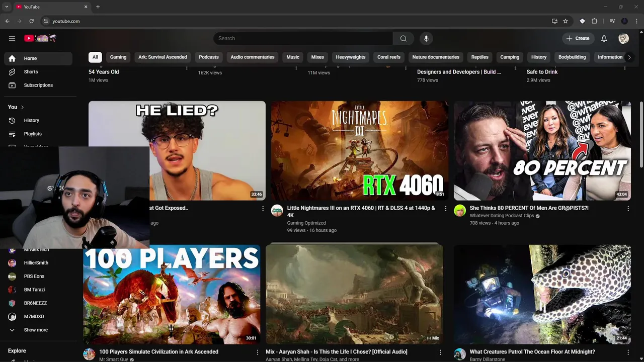
Task: Open 80 PERCENT video thumbnail
Action: click(x=542, y=151)
